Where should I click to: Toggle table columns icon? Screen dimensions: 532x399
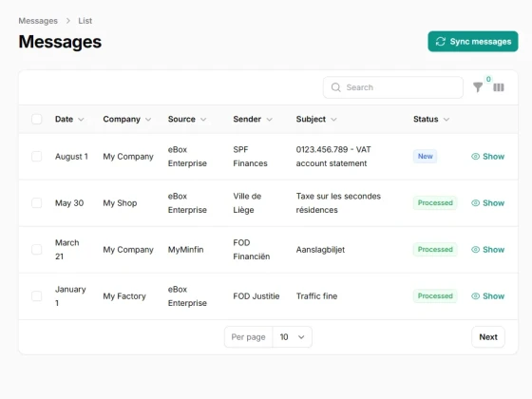pos(499,87)
